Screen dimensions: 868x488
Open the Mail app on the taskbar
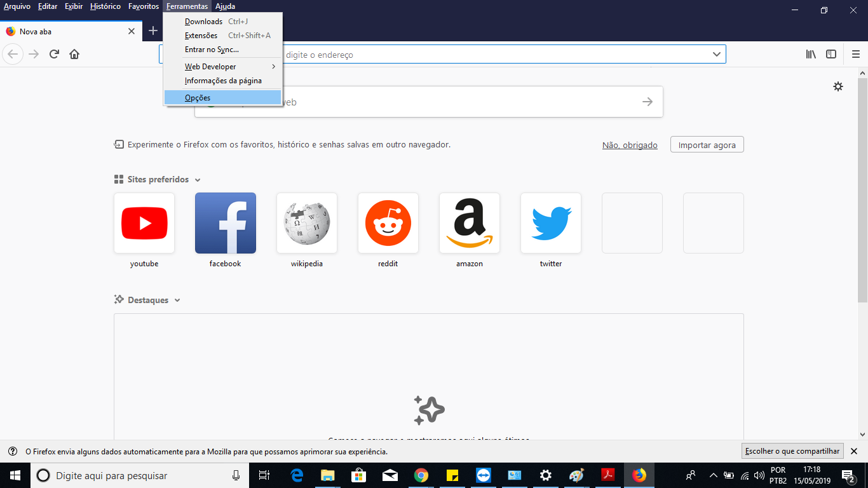(390, 475)
